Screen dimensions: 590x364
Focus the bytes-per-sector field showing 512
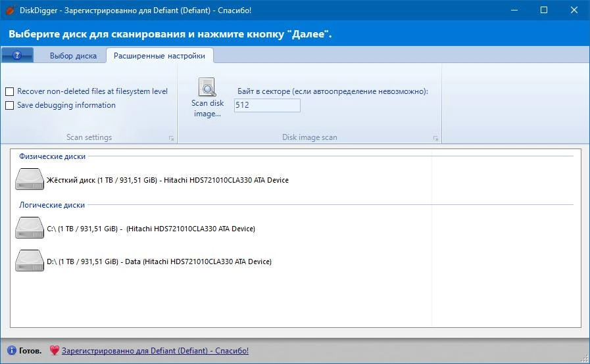pos(267,105)
